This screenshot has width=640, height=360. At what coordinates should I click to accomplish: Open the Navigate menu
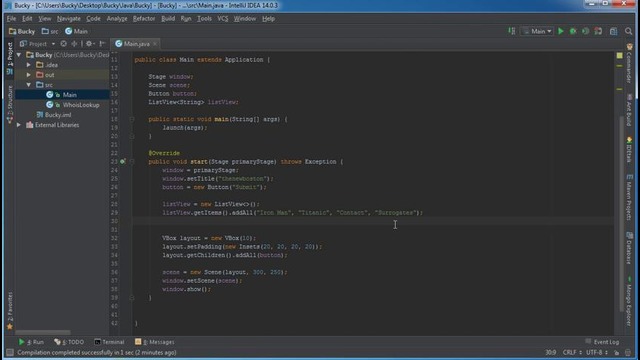click(x=69, y=19)
